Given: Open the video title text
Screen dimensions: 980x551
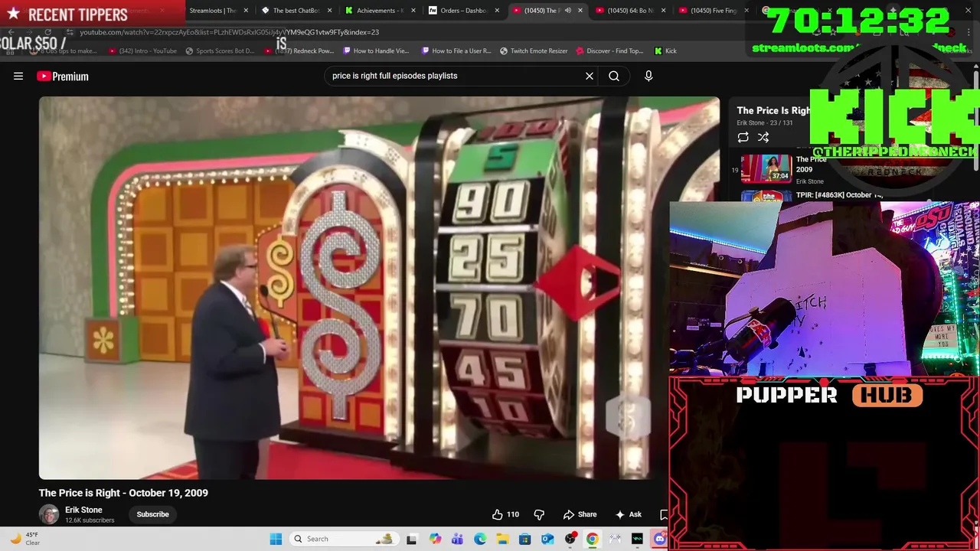Looking at the screenshot, I should pos(123,493).
